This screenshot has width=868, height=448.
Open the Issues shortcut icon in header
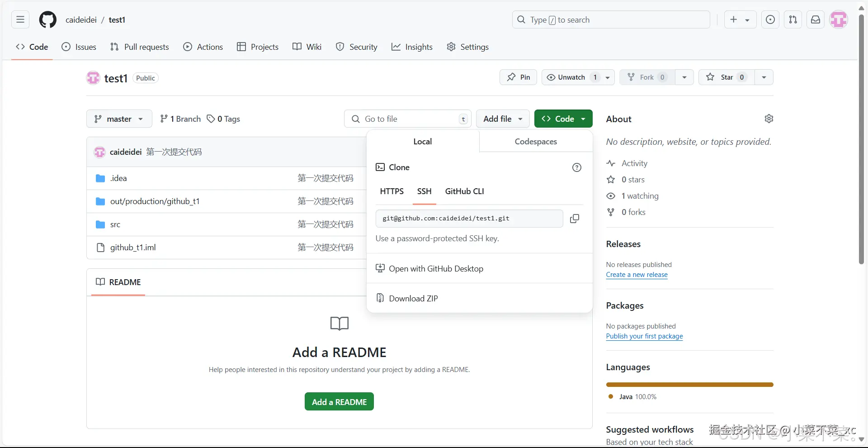[x=770, y=19]
